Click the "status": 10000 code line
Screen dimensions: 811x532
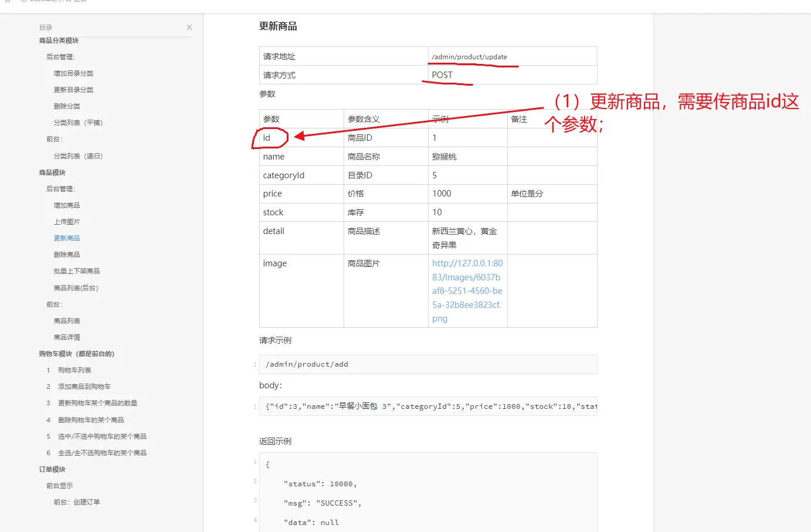tap(320, 484)
